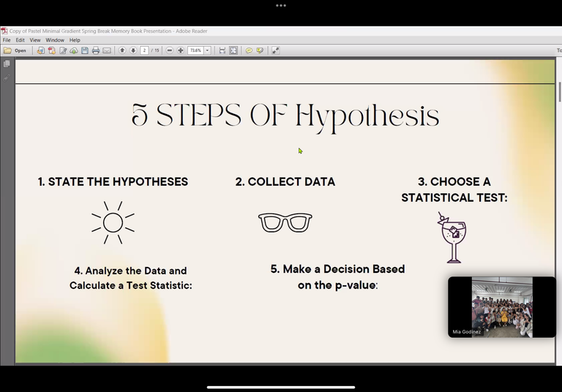The width and height of the screenshot is (562, 392).
Task: Open the View menu
Action: click(35, 40)
